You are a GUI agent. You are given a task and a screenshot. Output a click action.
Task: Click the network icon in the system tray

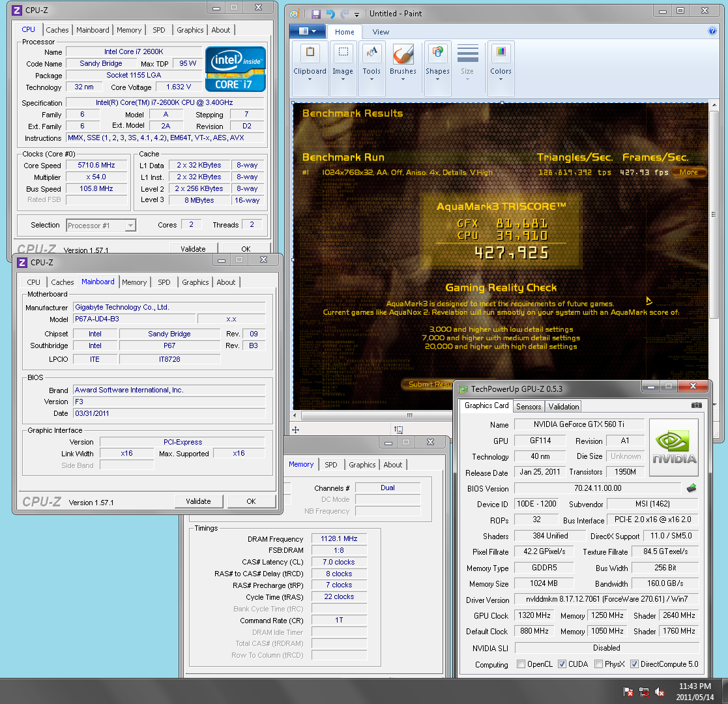click(x=644, y=692)
